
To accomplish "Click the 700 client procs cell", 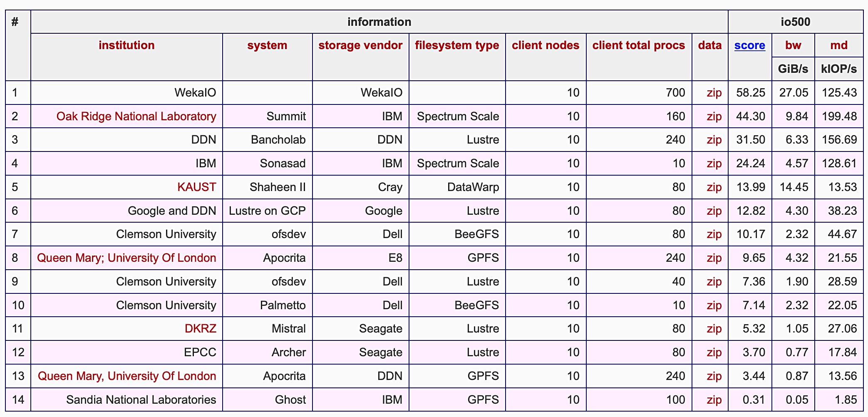I will (x=639, y=92).
